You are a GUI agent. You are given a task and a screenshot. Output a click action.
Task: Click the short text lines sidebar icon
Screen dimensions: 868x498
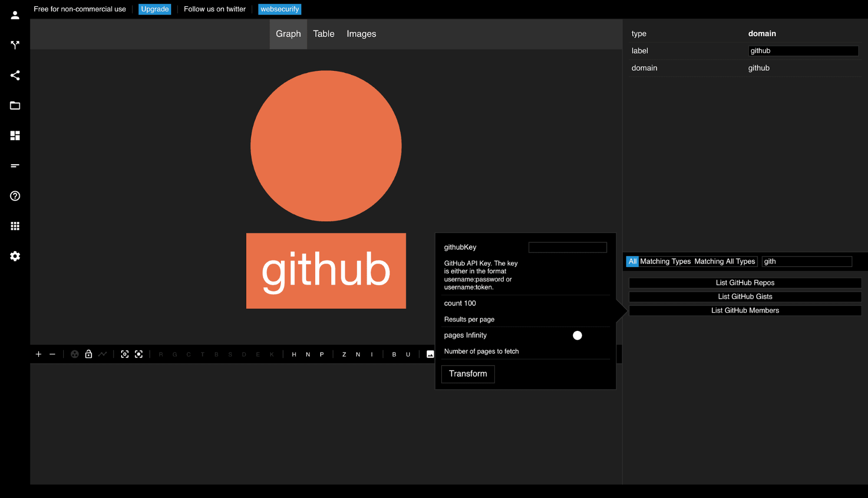click(x=15, y=166)
